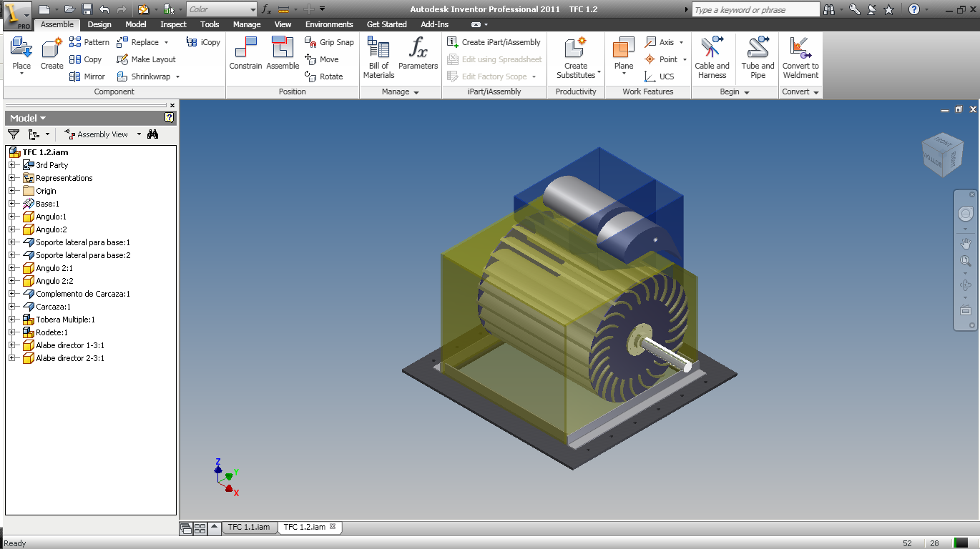980x549 pixels.
Task: Click the keyword search field
Action: coord(756,10)
